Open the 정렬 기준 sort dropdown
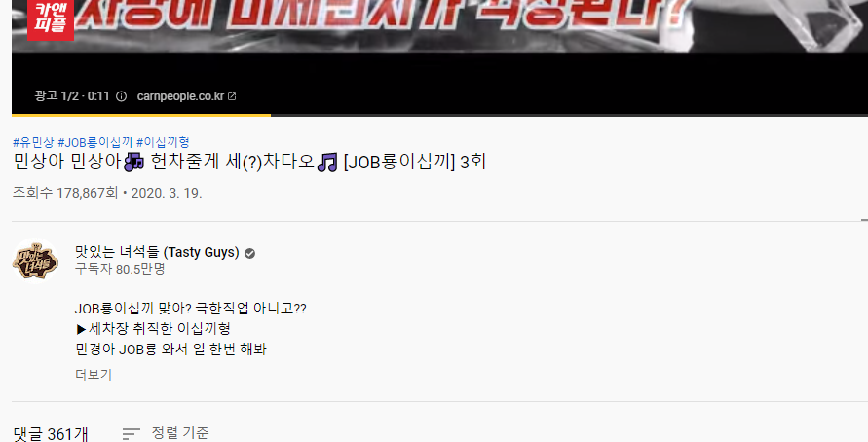Viewport: 868px width, 442px height. (x=166, y=433)
